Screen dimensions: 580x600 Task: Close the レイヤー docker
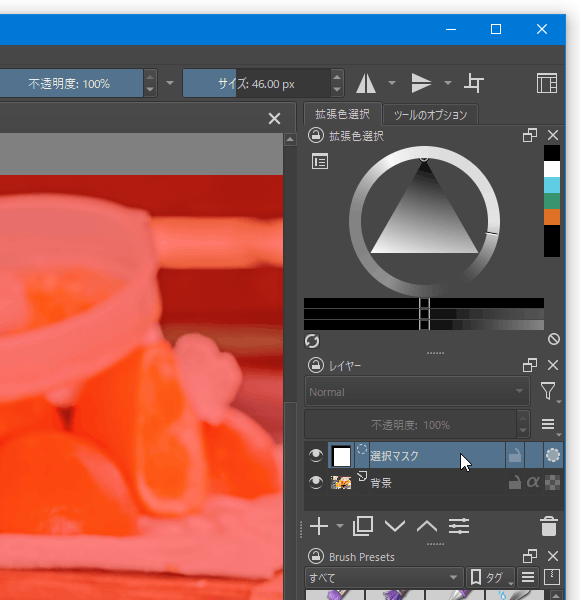coord(553,365)
